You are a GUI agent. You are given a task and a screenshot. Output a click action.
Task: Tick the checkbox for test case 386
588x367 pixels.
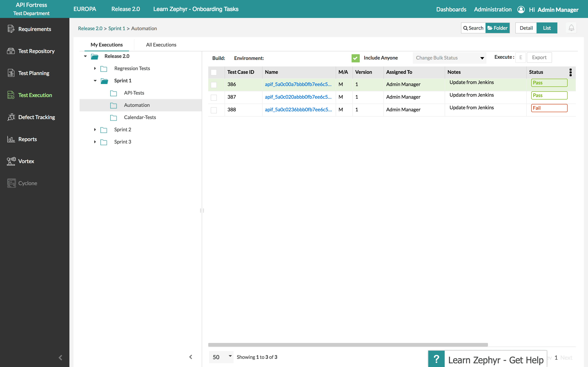(x=214, y=85)
